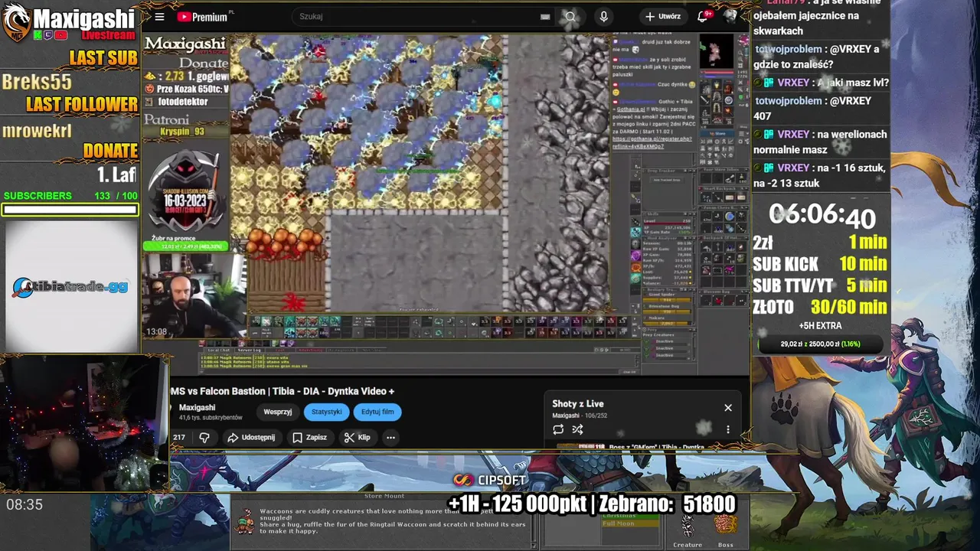Image resolution: width=980 pixels, height=551 pixels.
Task: Open the account avatar menu
Action: pyautogui.click(x=730, y=16)
